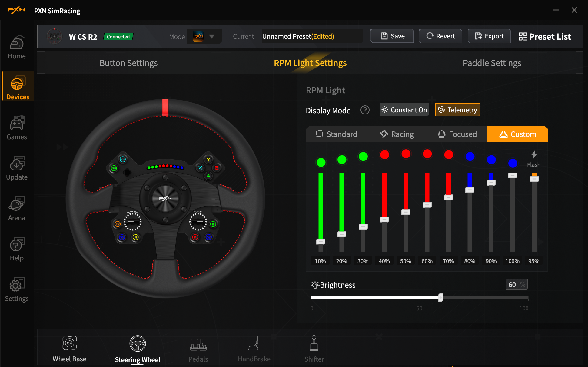Open the Help section
588x367 pixels.
coord(17,248)
